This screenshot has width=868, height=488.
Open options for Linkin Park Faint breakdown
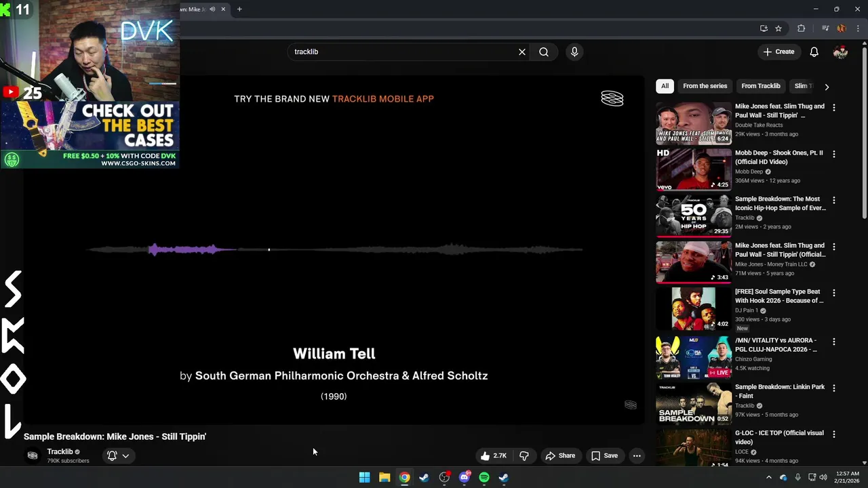tap(834, 388)
